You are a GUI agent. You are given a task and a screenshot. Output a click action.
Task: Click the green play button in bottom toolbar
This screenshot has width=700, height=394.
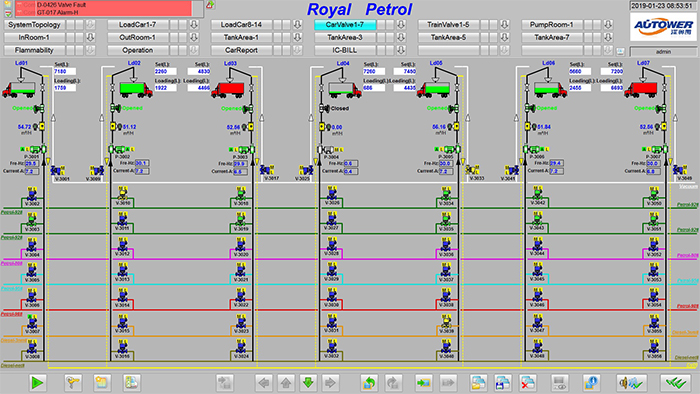tap(38, 382)
